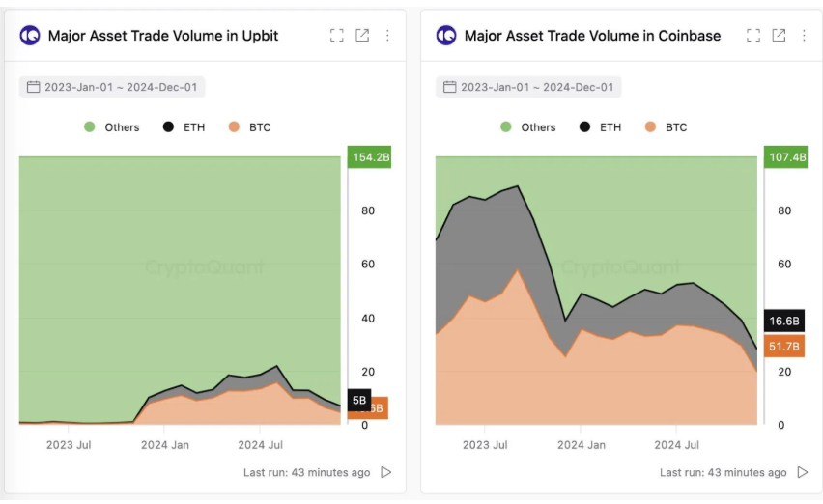This screenshot has width=823, height=504.
Task: Open the date range picker on the Upbit chart
Action: (x=112, y=87)
